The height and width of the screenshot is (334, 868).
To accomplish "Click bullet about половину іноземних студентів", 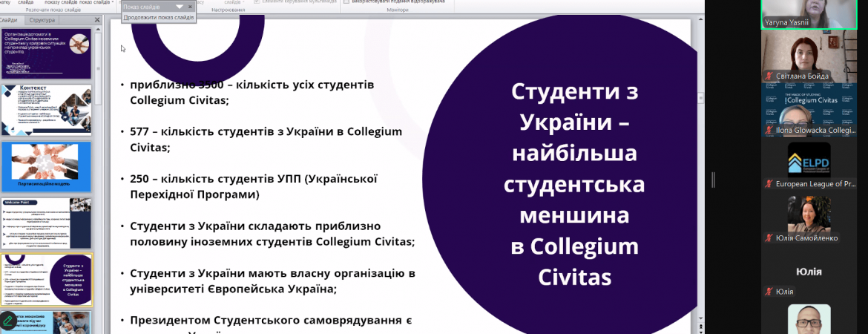I will pos(272,234).
